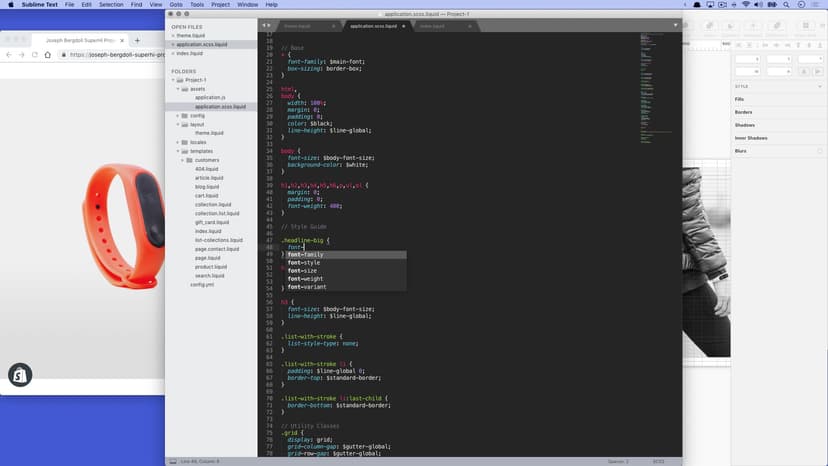Choose font-weight from autocomplete list
The height and width of the screenshot is (466, 828).
(306, 279)
